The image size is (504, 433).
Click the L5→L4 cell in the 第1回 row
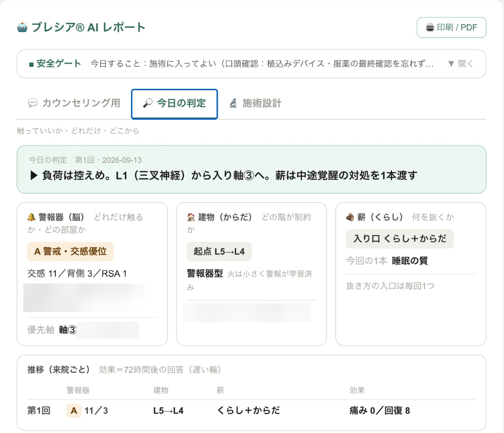pos(168,411)
